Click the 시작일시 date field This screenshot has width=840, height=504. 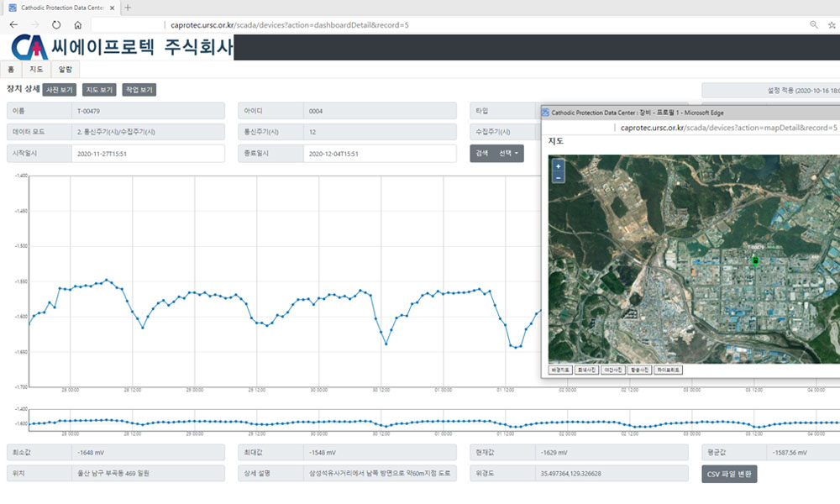click(148, 154)
